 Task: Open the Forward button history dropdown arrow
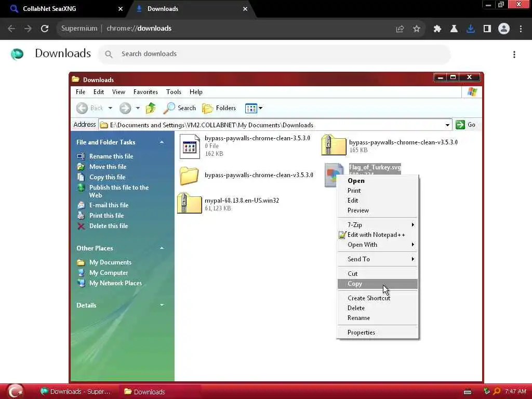point(138,108)
